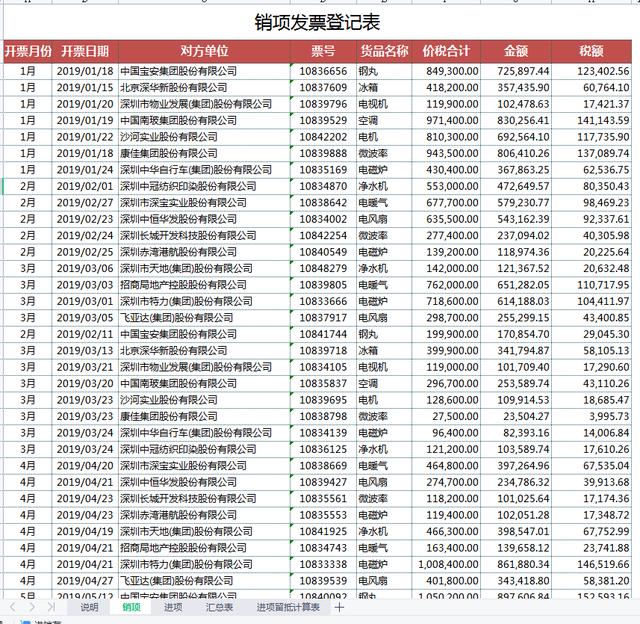Click the title 销项发票登记表
This screenshot has width=640, height=624.
(x=317, y=22)
